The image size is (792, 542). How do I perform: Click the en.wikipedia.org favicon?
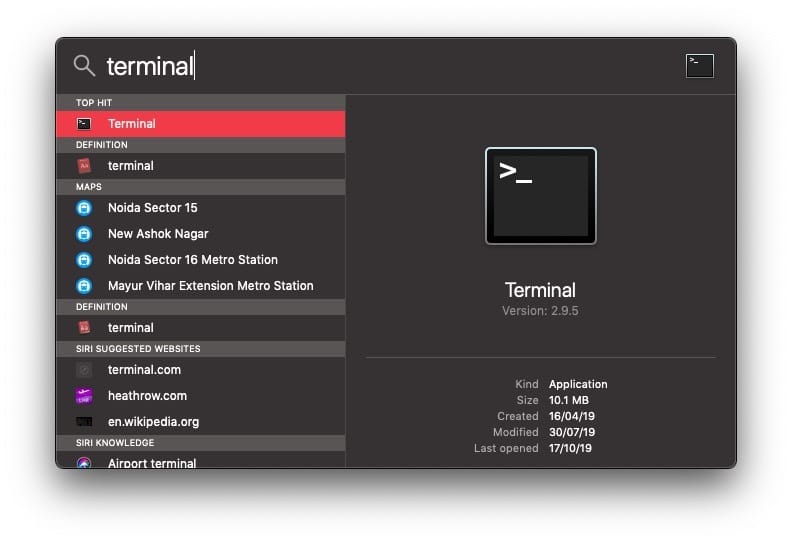[85, 422]
